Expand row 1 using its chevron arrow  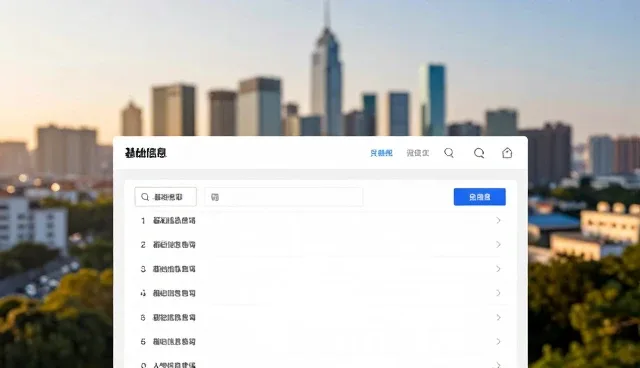(x=498, y=220)
